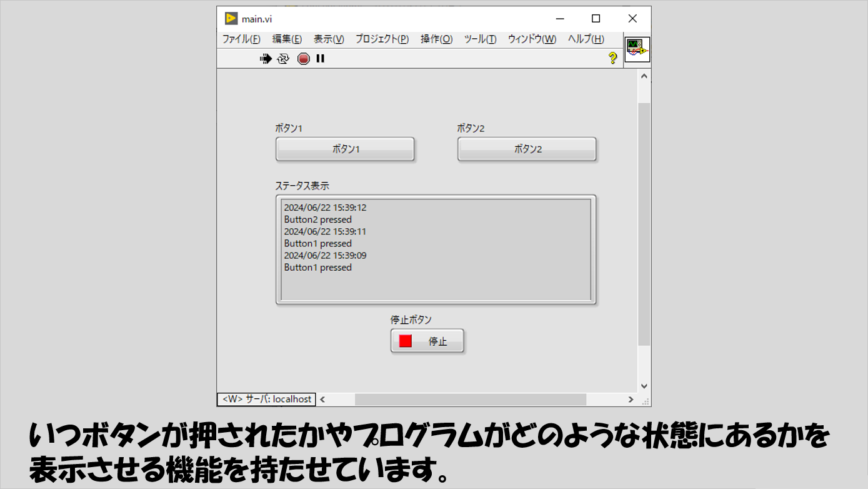Click the Run arrow toolbar icon
Image resolution: width=868 pixels, height=489 pixels.
(266, 59)
